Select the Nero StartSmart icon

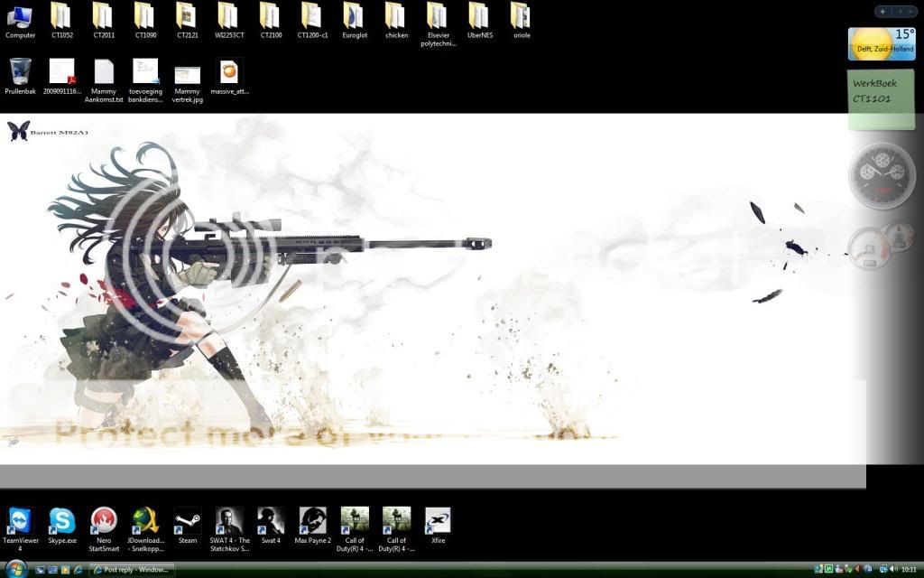(x=104, y=524)
